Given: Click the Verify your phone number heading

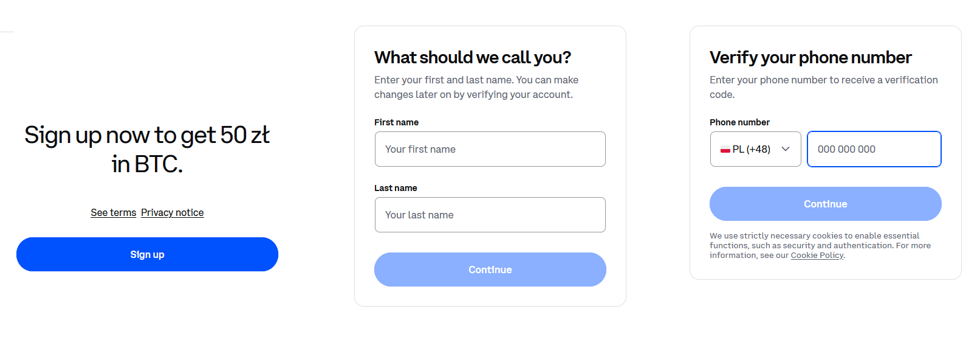Looking at the screenshot, I should (x=810, y=57).
